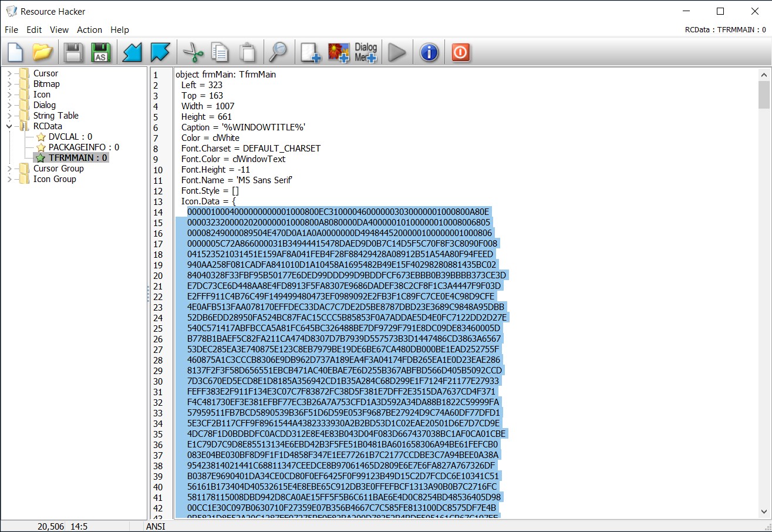Viewport: 772px width, 532px height.
Task: Click the 'RCData : TFRMMAIN : 0' label
Action: [725, 29]
